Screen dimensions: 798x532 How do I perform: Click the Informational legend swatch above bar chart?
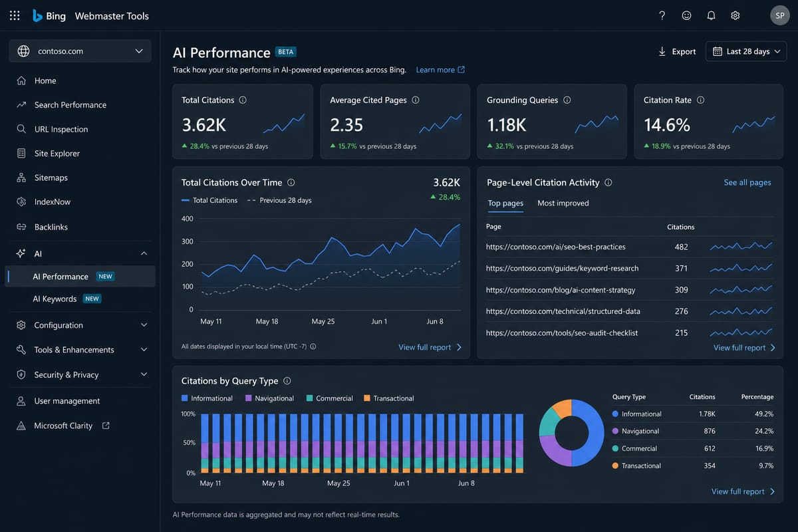tap(185, 398)
